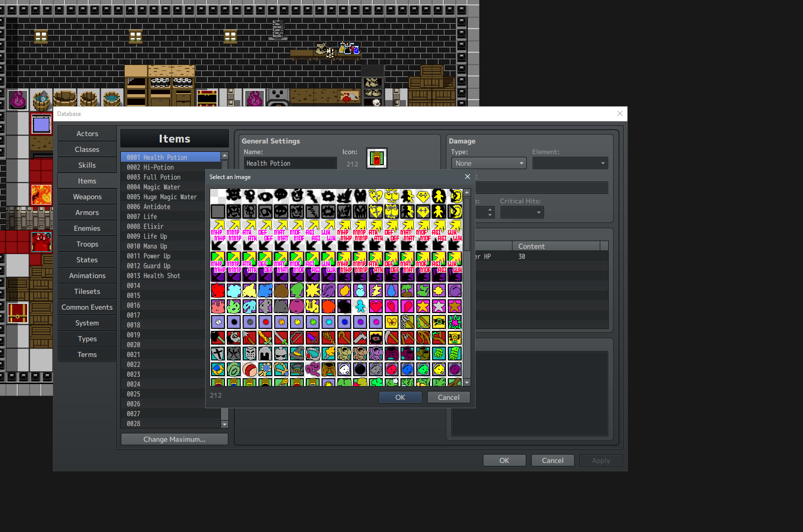Select the pink slime icon
The width and height of the screenshot is (803, 532).
[218, 306]
